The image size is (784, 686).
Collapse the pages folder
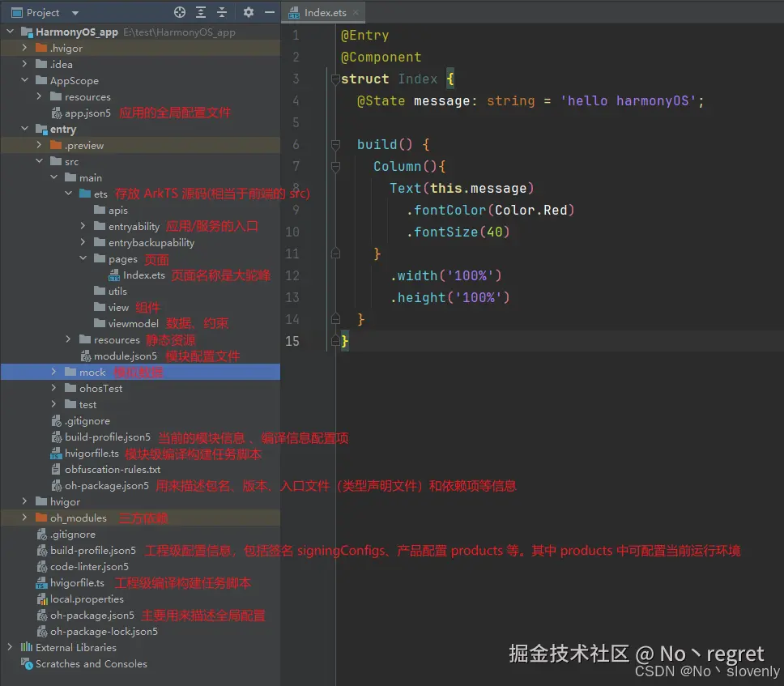pyautogui.click(x=83, y=258)
